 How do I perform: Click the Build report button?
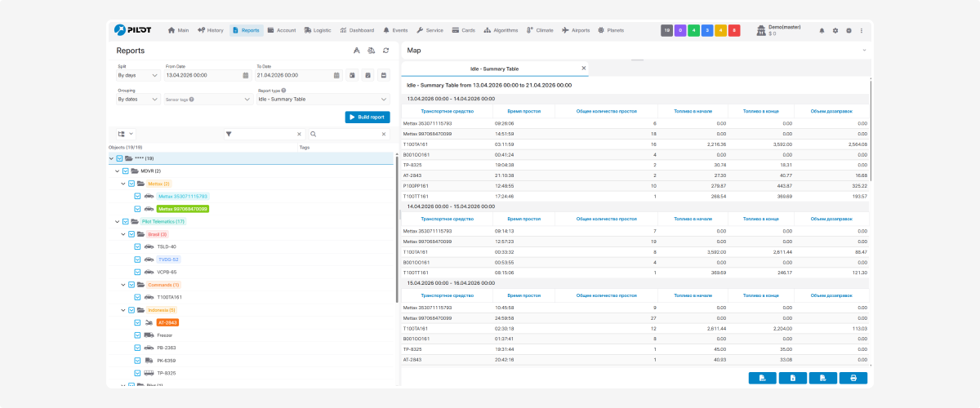click(x=367, y=117)
